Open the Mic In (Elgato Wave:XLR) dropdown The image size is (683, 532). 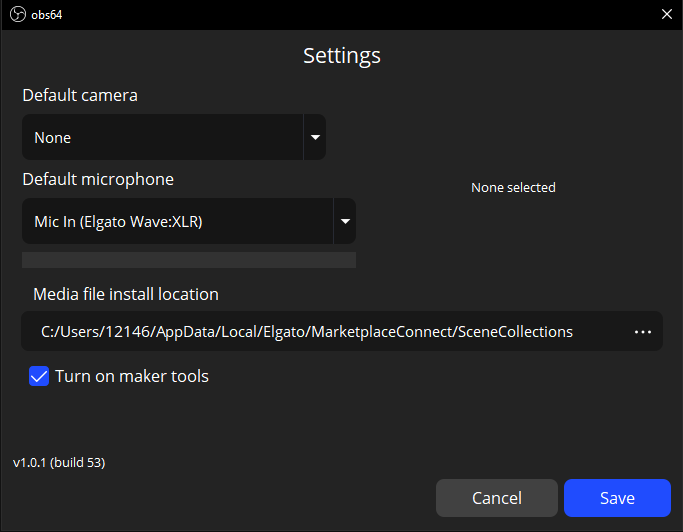[176, 221]
